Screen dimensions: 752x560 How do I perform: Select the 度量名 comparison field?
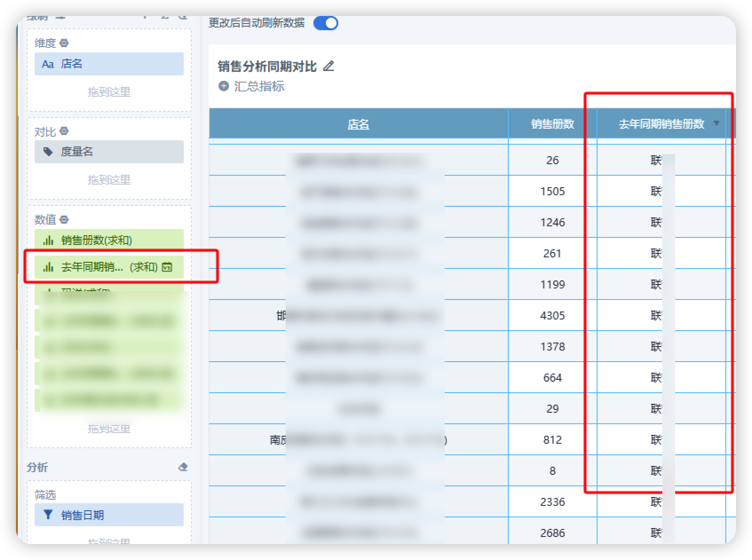coord(109,152)
